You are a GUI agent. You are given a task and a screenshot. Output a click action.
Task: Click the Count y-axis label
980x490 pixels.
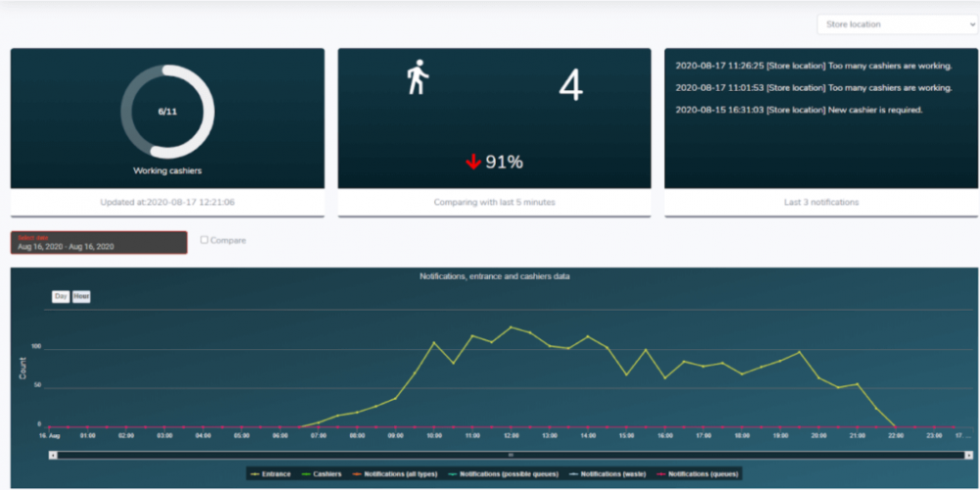point(24,368)
